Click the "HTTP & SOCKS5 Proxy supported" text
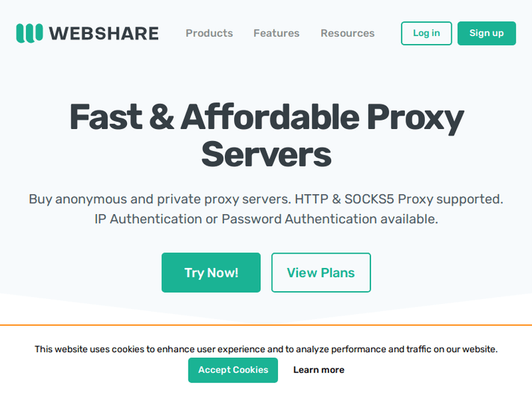The width and height of the screenshot is (532, 399). click(x=399, y=199)
